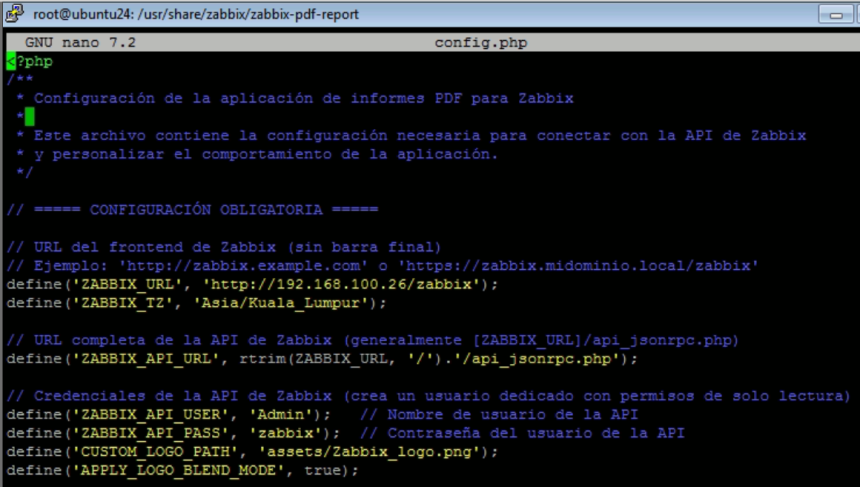The width and height of the screenshot is (860, 487).
Task: Click the green cursor block after asterisk
Action: [x=30, y=117]
